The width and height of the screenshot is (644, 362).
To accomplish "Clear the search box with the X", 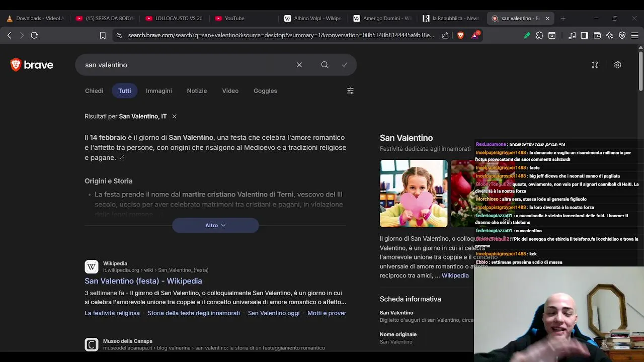I will (299, 65).
